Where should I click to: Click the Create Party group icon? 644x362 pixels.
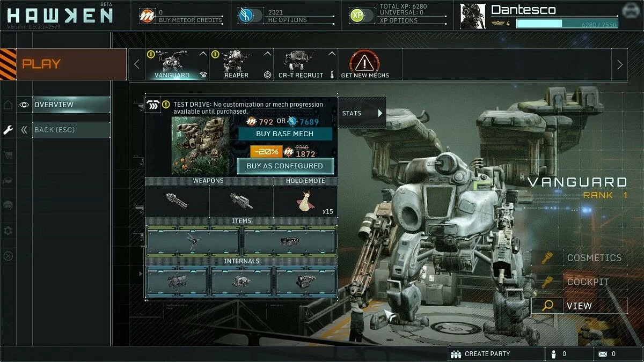(x=456, y=354)
